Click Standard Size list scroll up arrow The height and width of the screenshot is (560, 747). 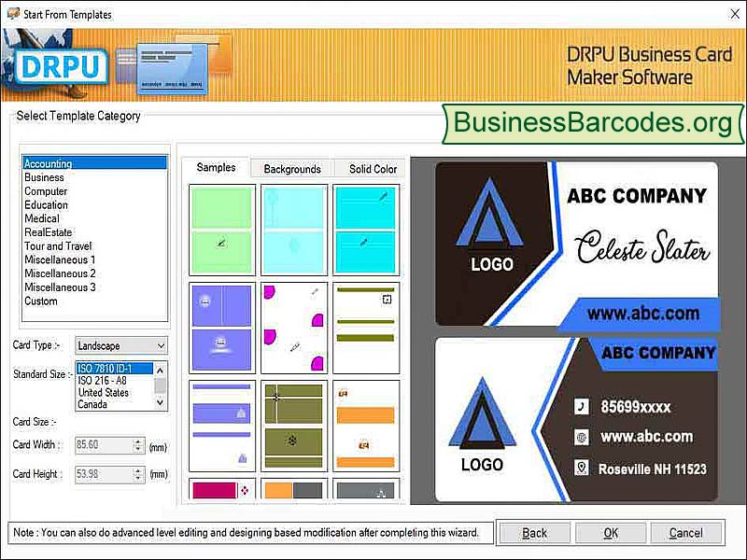click(160, 370)
